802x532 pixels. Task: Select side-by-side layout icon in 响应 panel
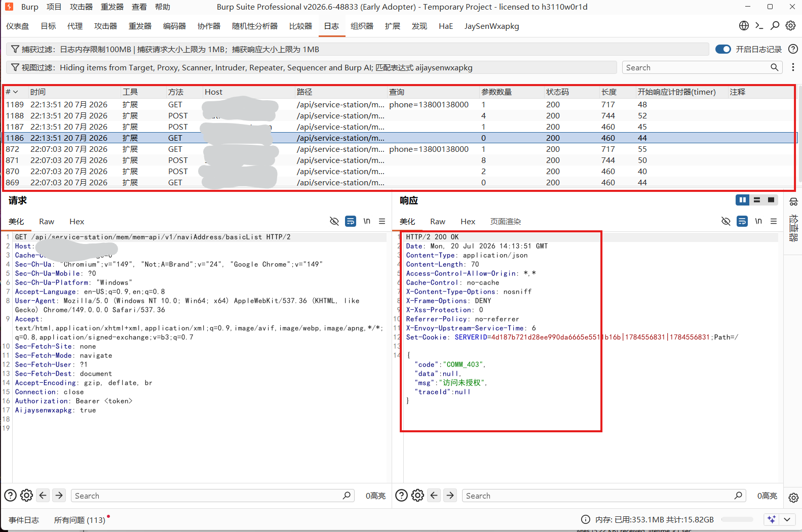(742, 200)
